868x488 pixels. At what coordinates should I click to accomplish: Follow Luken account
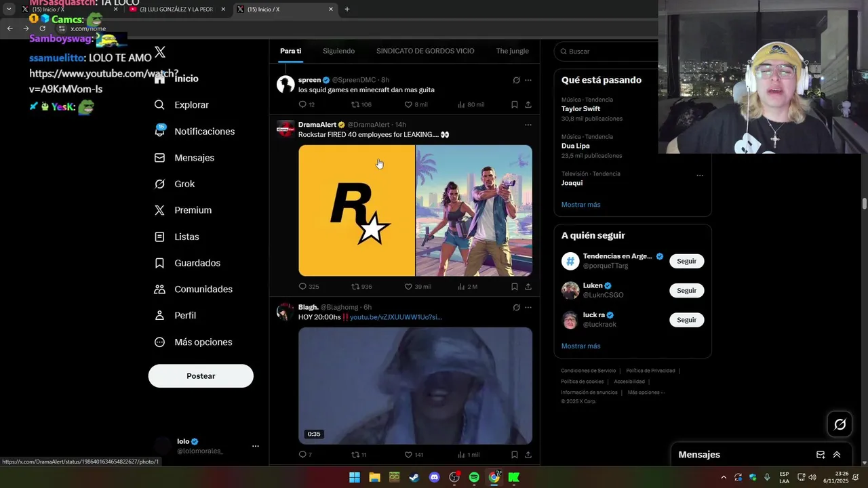(x=686, y=291)
